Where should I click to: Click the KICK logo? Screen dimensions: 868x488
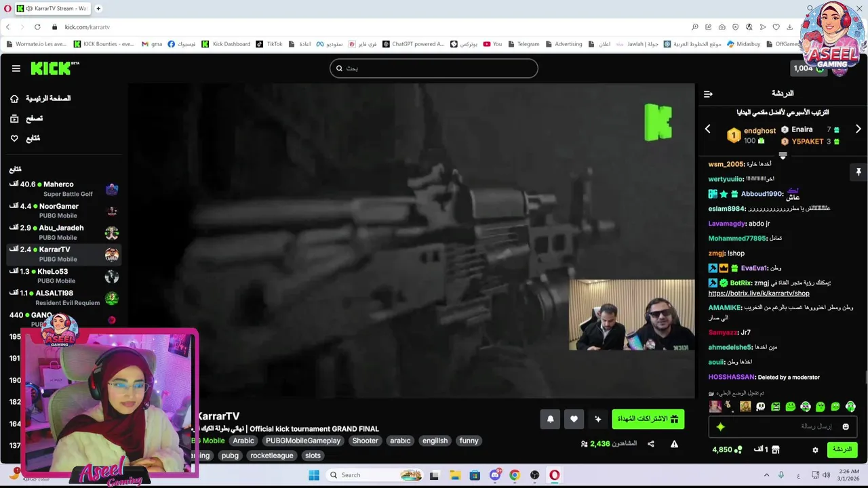(55, 68)
